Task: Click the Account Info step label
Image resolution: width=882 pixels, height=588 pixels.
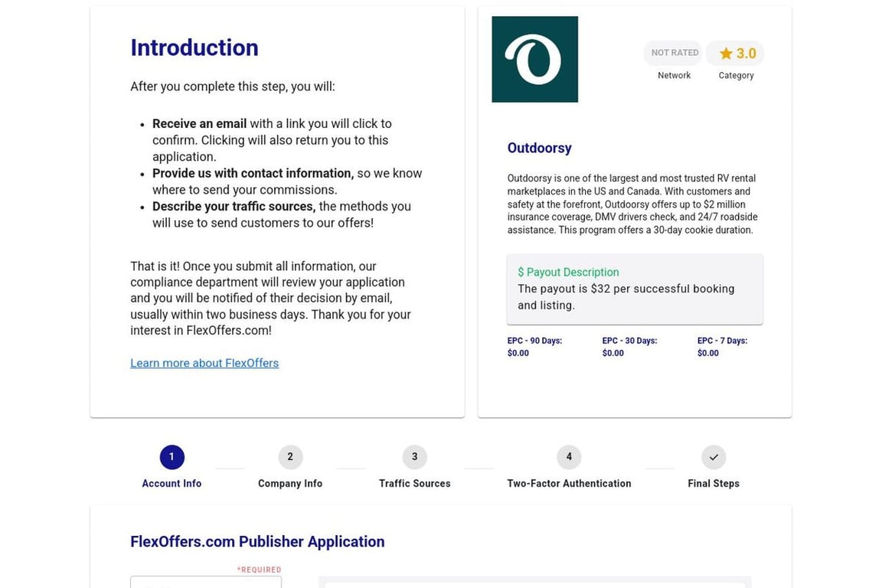Action: pos(171,483)
